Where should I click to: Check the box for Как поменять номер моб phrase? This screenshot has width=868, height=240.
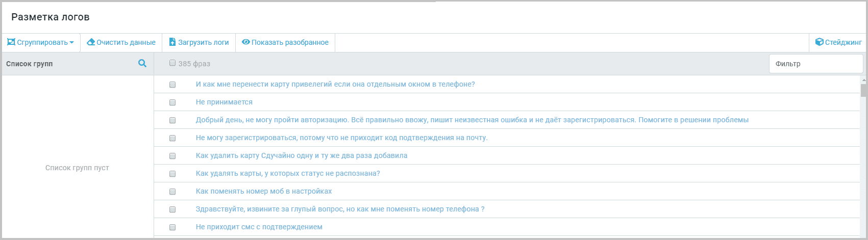172,192
